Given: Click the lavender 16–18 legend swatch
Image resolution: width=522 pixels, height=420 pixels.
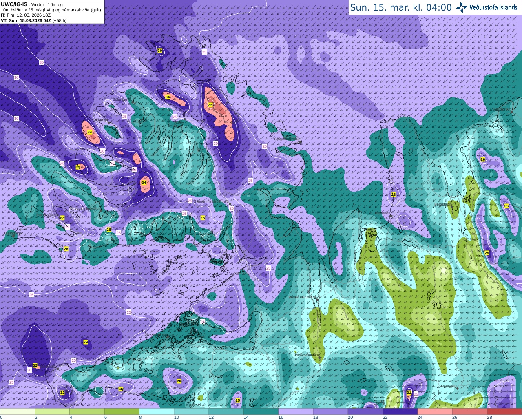Looking at the screenshot, I should 296,411.
